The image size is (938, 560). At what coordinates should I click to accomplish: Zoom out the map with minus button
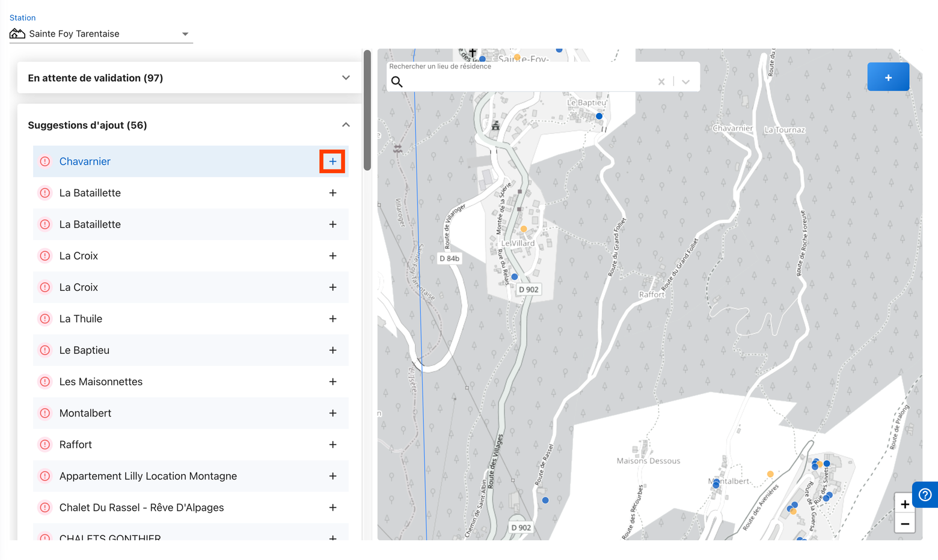(904, 524)
